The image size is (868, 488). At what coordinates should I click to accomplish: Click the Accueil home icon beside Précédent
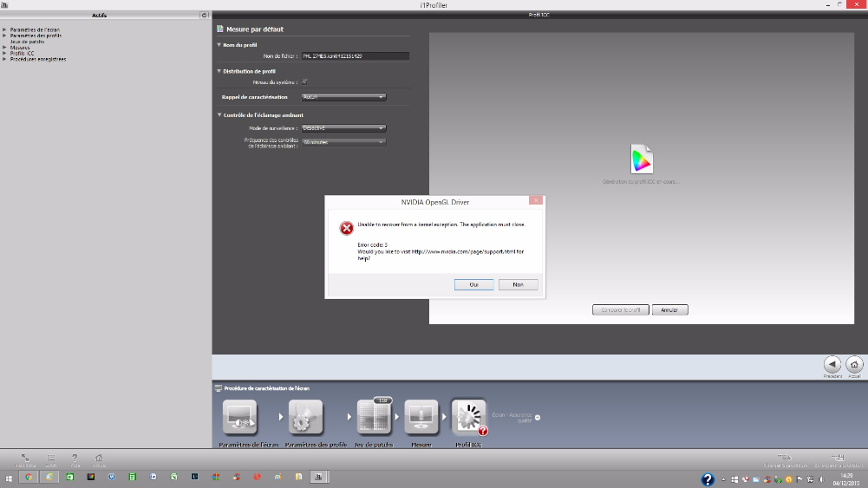tap(854, 364)
